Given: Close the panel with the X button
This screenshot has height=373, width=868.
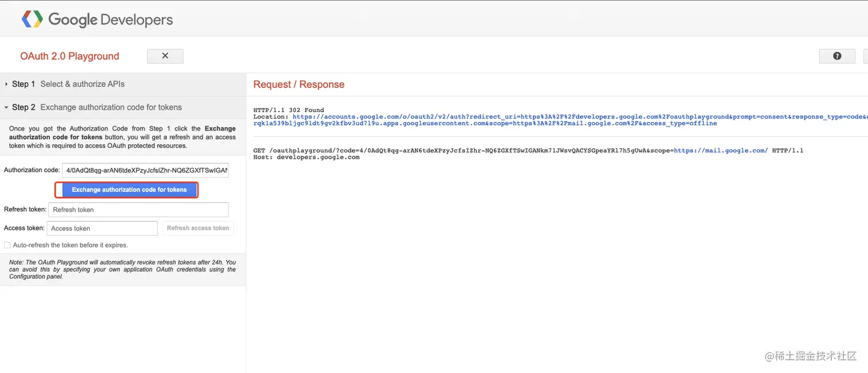Looking at the screenshot, I should 165,56.
